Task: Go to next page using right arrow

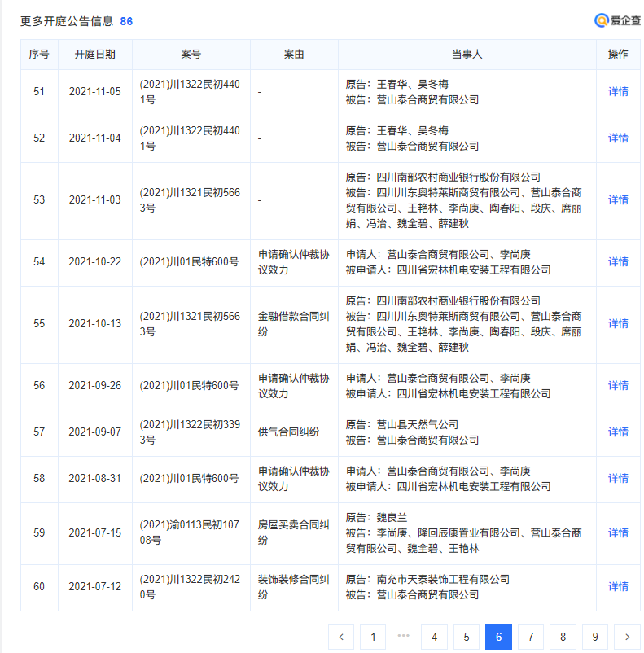Action: [627, 637]
